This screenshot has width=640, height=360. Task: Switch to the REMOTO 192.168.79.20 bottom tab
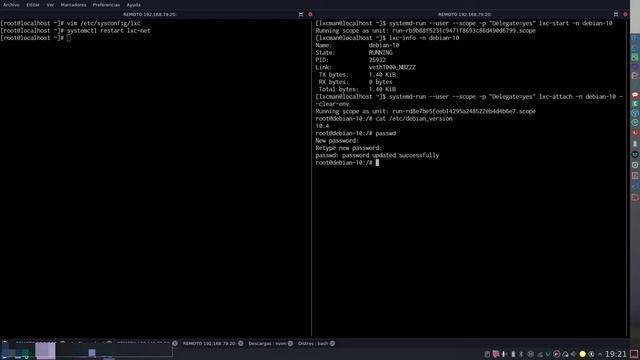[209, 344]
